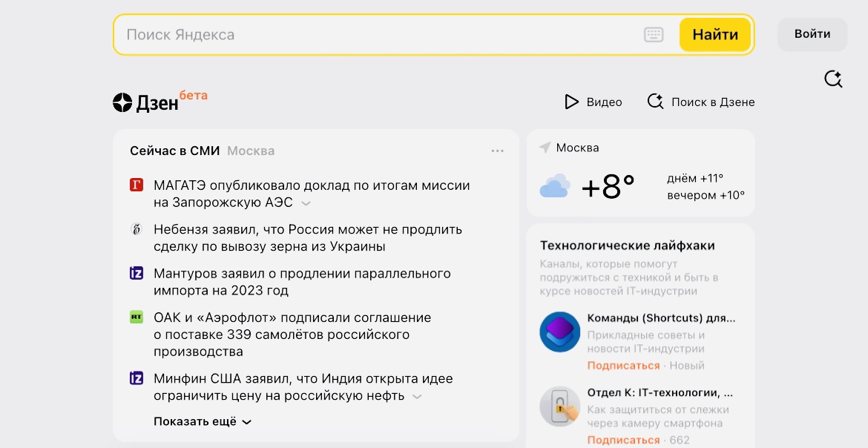Click the sparkle search icon below Войти
Viewport: 868px width, 448px height.
[x=833, y=79]
